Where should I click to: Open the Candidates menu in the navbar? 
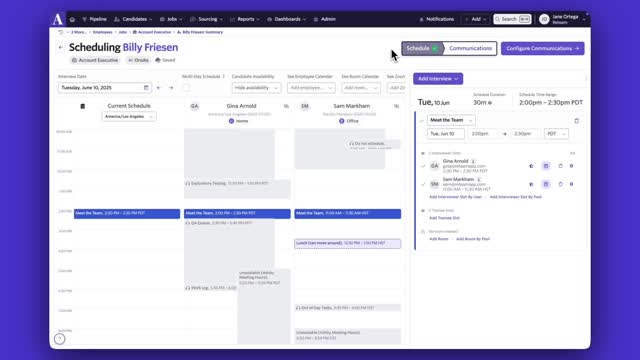pyautogui.click(x=133, y=19)
